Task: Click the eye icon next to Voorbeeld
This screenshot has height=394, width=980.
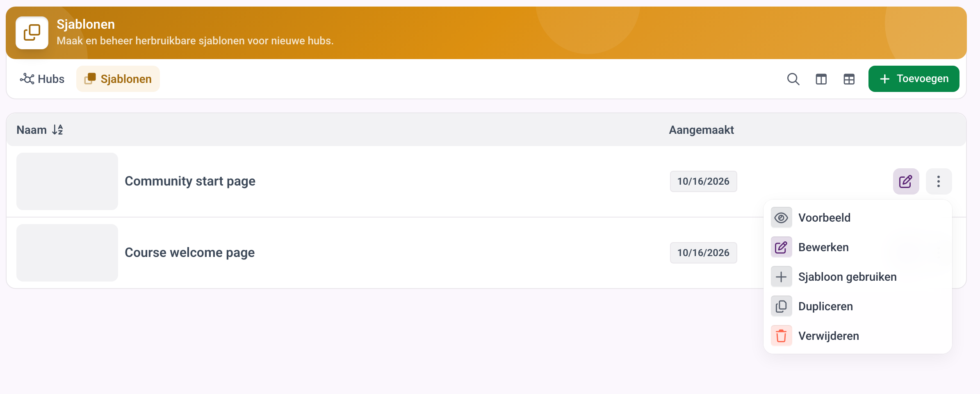Action: click(x=781, y=218)
